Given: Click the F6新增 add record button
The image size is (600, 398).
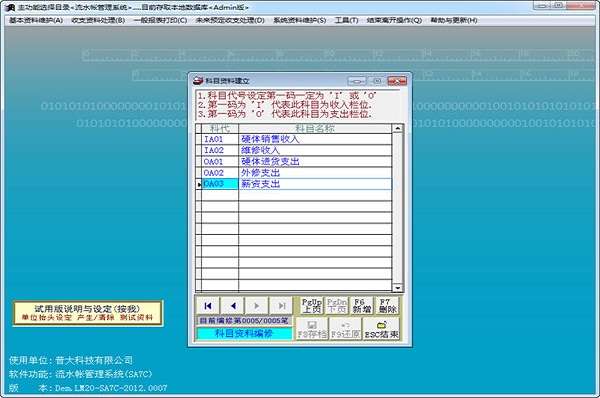Looking at the screenshot, I should (362, 306).
